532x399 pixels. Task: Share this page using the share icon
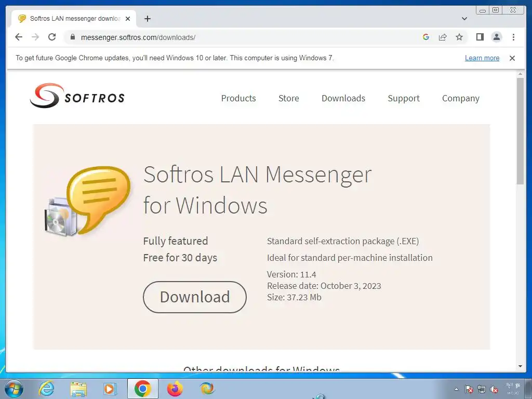click(x=443, y=37)
